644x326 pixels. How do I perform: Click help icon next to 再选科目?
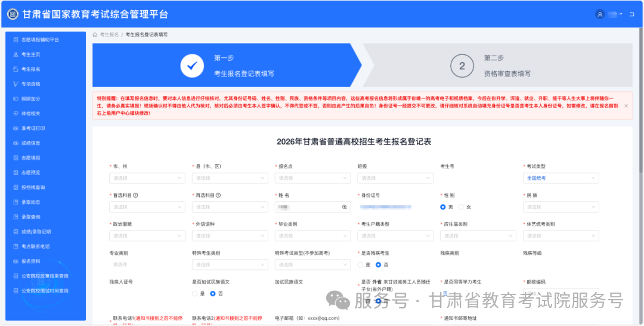point(219,195)
